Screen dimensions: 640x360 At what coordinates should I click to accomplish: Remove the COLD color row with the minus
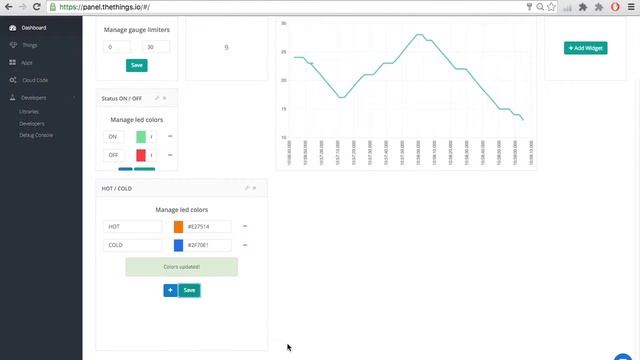pos(245,245)
